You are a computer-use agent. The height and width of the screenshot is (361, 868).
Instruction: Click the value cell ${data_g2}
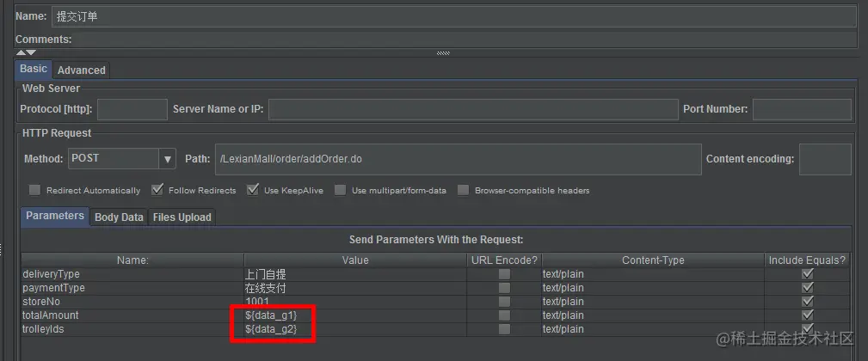click(355, 329)
